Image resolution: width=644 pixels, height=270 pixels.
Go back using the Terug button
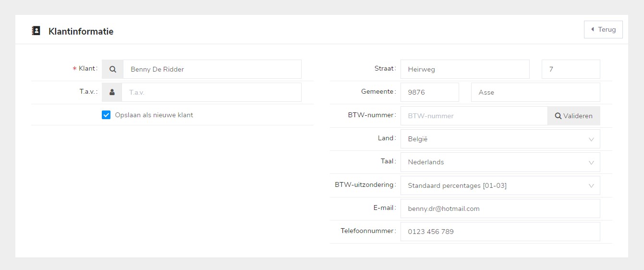pos(603,29)
